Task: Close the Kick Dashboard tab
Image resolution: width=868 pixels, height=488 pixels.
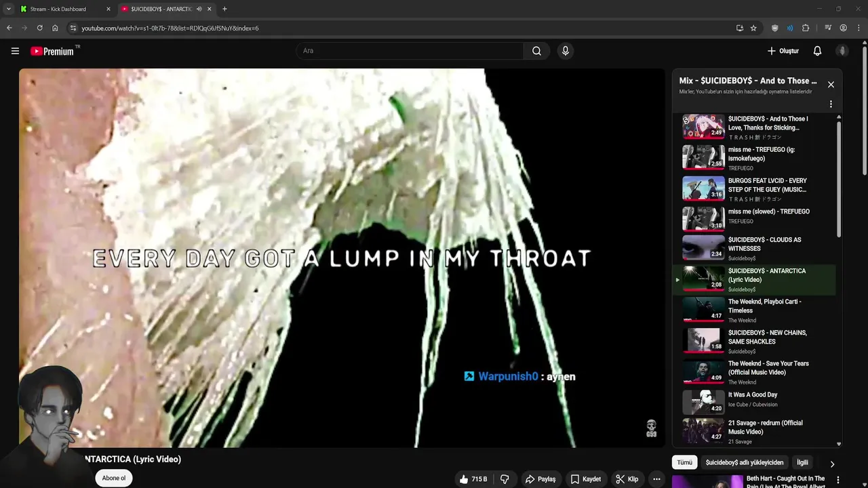Action: [x=108, y=9]
